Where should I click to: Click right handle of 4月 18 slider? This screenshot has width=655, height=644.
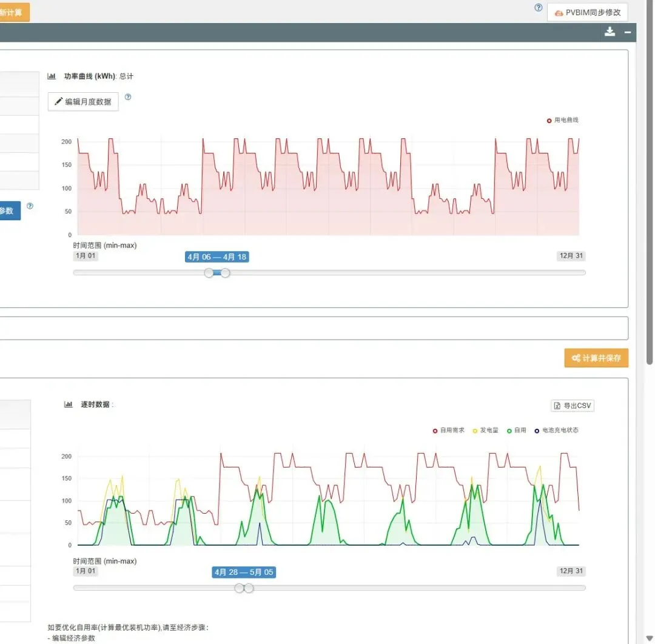[x=225, y=273]
